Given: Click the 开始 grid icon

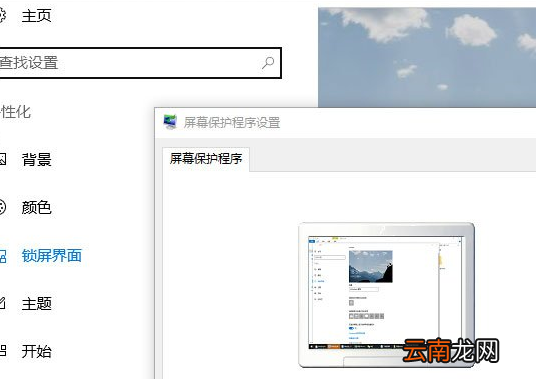Looking at the screenshot, I should (3, 351).
